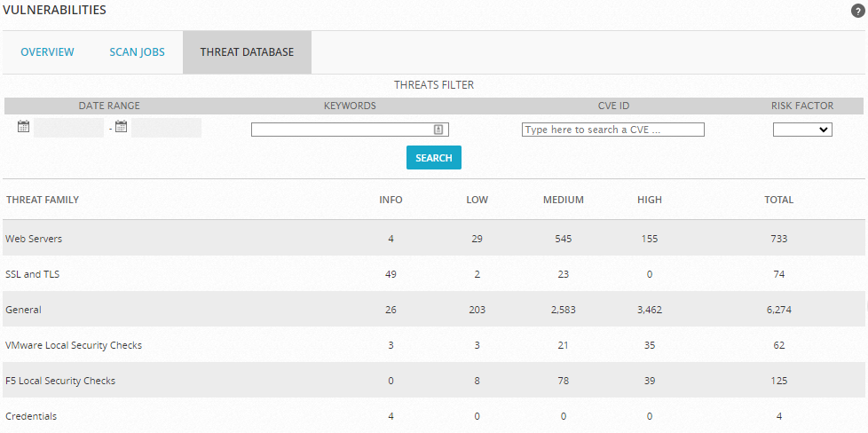Switch to the Scan Jobs tab
Screen dimensions: 868x433
tap(138, 52)
